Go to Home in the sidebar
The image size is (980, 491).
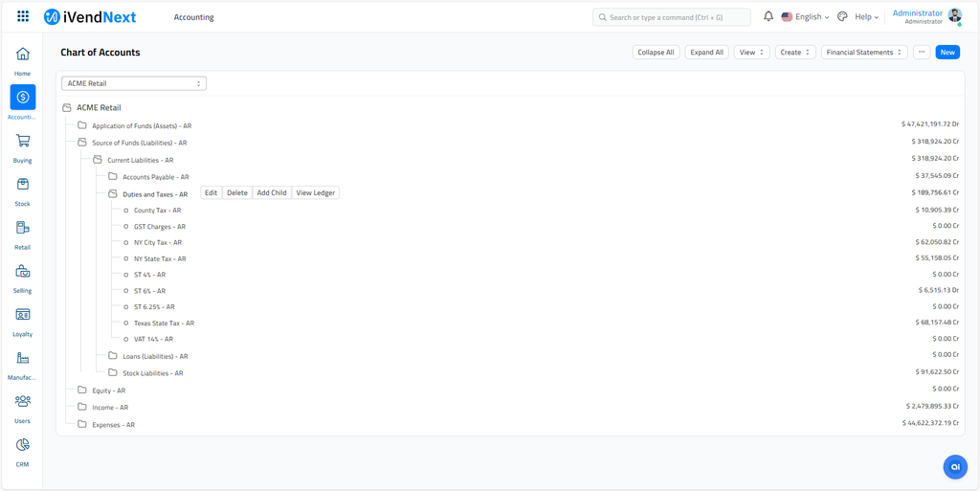click(22, 55)
